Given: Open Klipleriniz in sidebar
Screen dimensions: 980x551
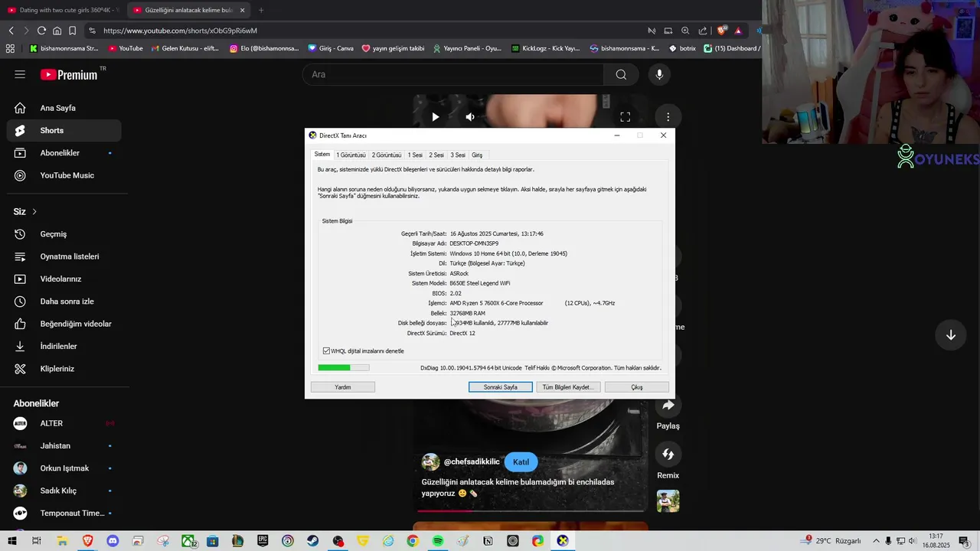Looking at the screenshot, I should coord(64,369).
